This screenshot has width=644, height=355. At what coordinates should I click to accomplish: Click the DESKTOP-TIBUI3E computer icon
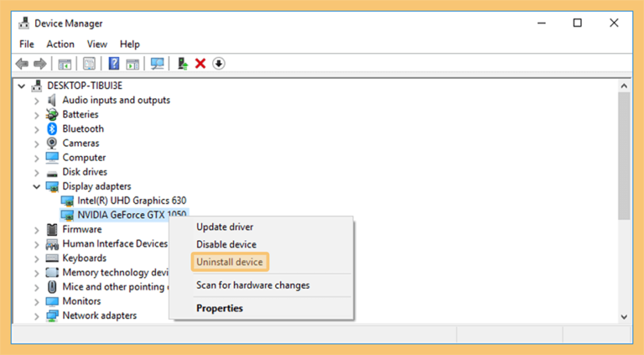click(x=37, y=86)
